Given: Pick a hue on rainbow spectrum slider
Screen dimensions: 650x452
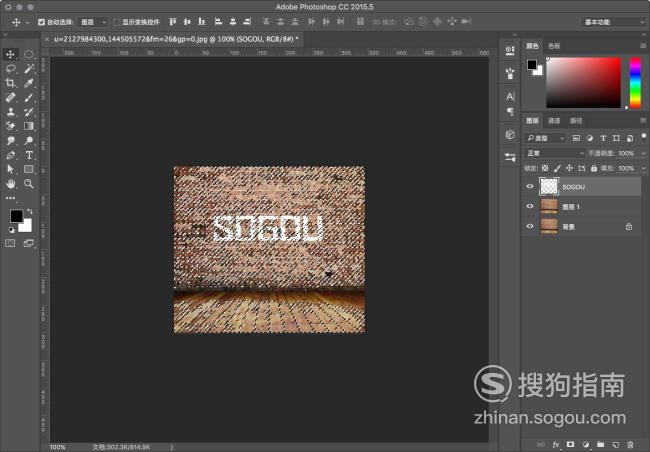Looking at the screenshot, I should tap(635, 83).
